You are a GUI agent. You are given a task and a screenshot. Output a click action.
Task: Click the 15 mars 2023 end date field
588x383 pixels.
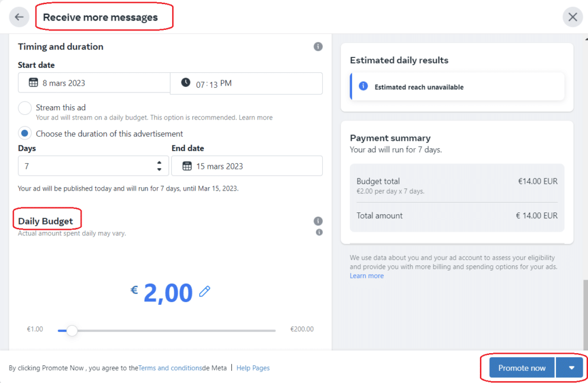(247, 166)
